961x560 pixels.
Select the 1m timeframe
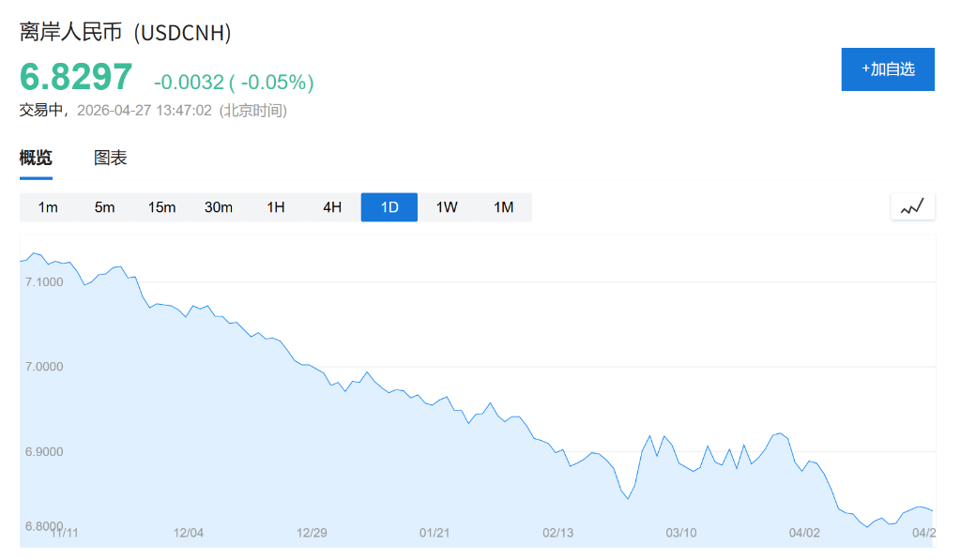pyautogui.click(x=48, y=207)
